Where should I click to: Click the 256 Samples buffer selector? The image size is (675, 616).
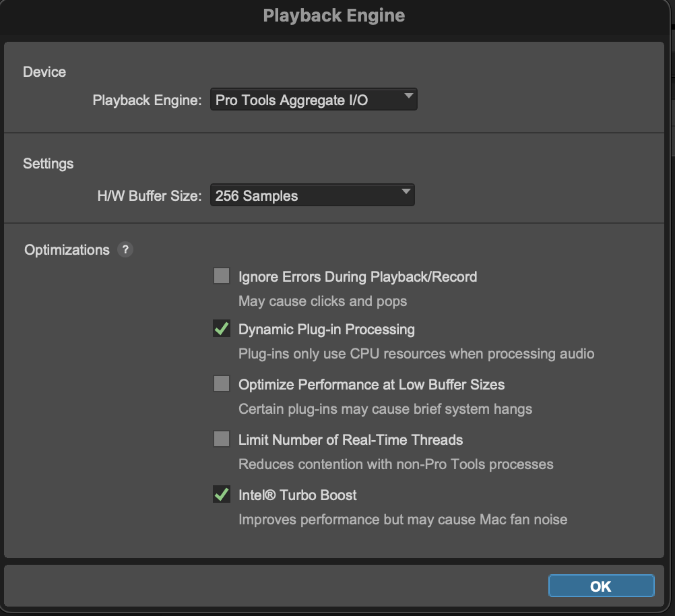pos(312,195)
